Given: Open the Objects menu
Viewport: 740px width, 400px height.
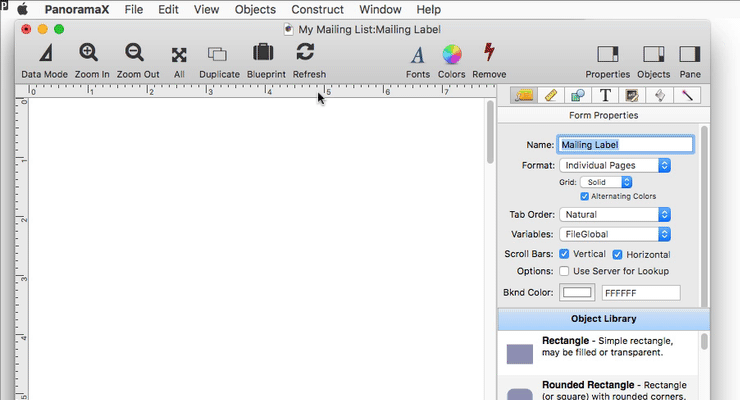Looking at the screenshot, I should click(x=255, y=9).
